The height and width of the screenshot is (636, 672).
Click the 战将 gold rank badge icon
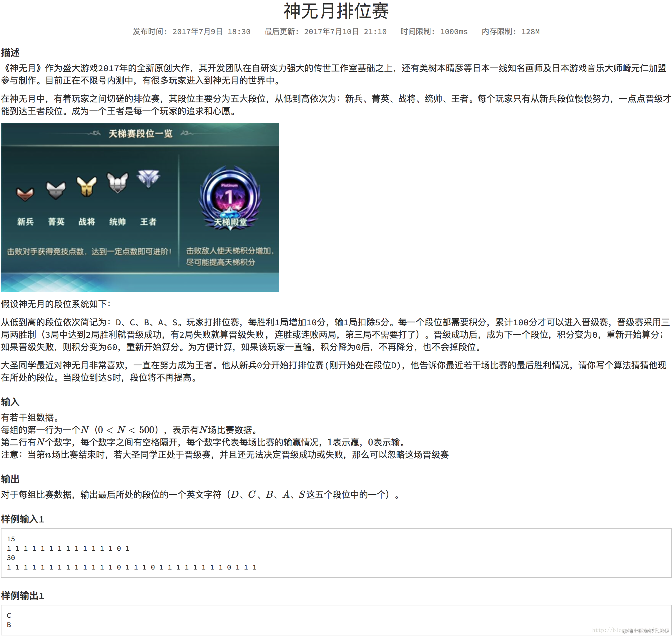point(87,186)
